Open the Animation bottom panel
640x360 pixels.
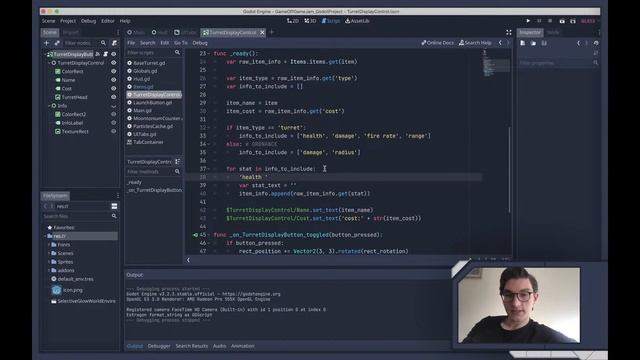(242, 346)
